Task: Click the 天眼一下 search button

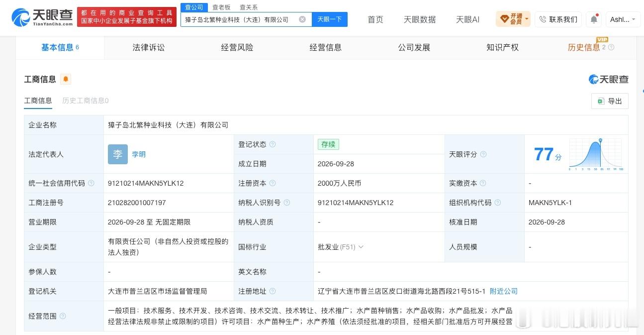Action: [x=330, y=19]
